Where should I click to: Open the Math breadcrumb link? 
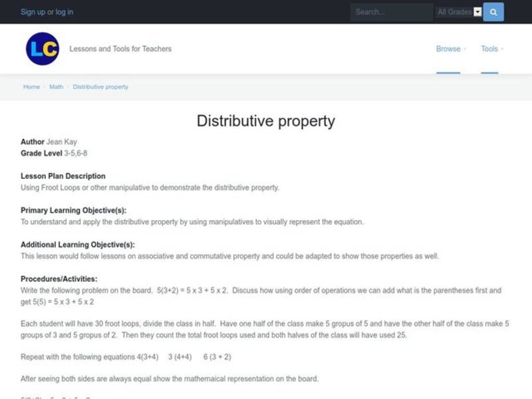pos(56,86)
